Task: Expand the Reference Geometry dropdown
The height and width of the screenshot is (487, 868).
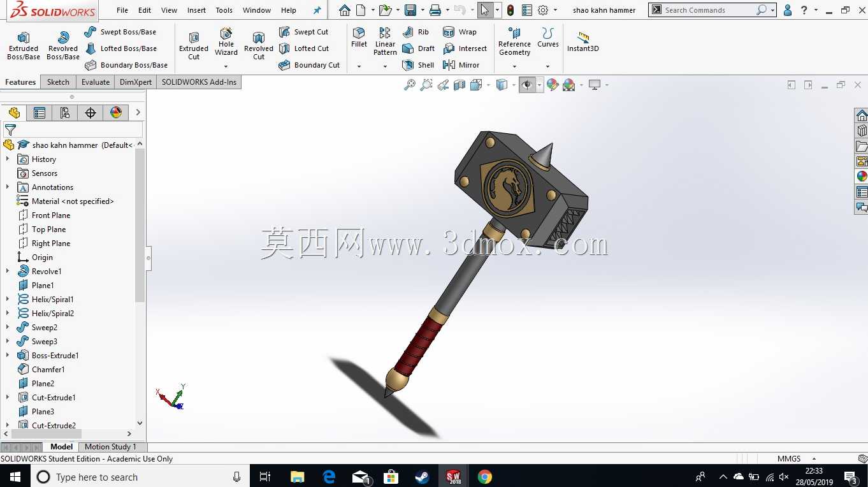Action: tap(514, 66)
